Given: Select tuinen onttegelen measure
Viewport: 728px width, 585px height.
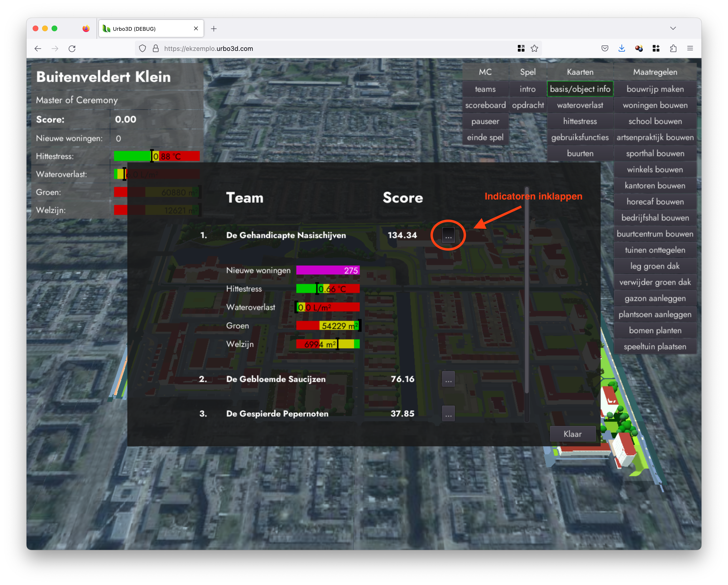Looking at the screenshot, I should pos(655,250).
